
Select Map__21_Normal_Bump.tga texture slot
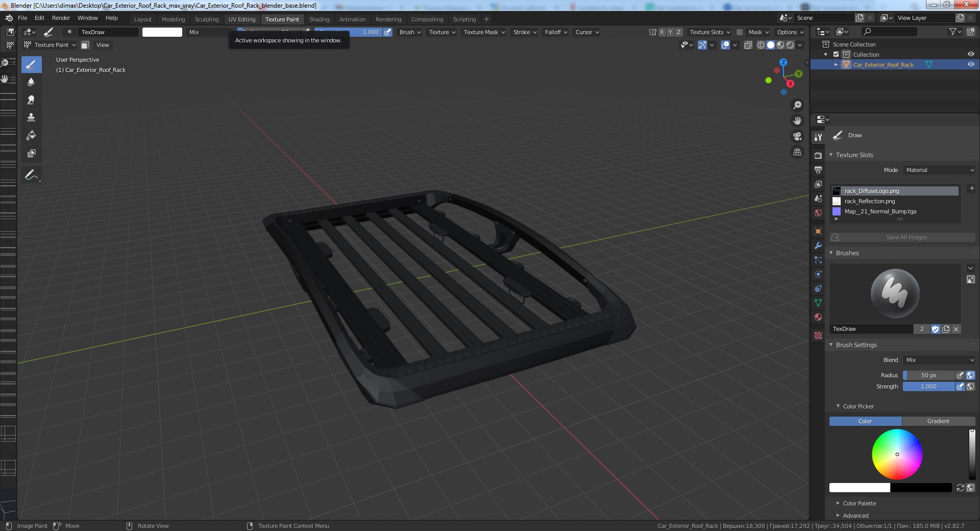tap(895, 211)
